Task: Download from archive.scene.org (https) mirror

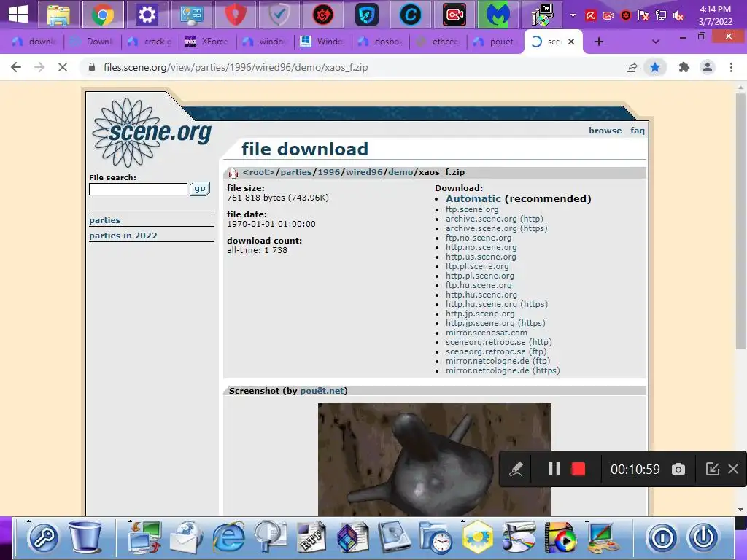Action: [x=496, y=228]
